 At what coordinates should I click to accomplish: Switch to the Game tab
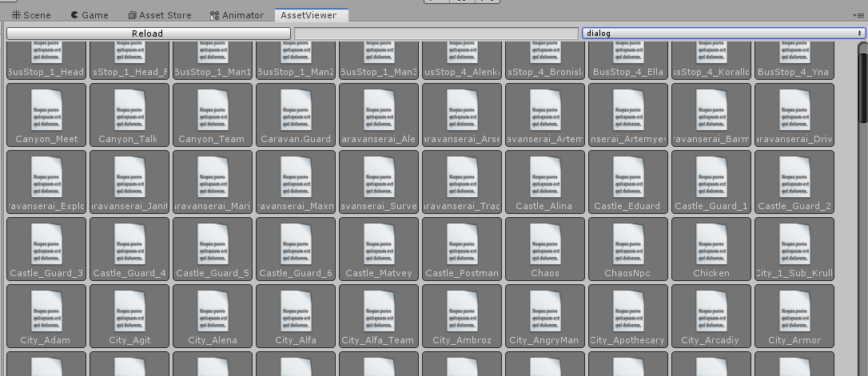[90, 15]
